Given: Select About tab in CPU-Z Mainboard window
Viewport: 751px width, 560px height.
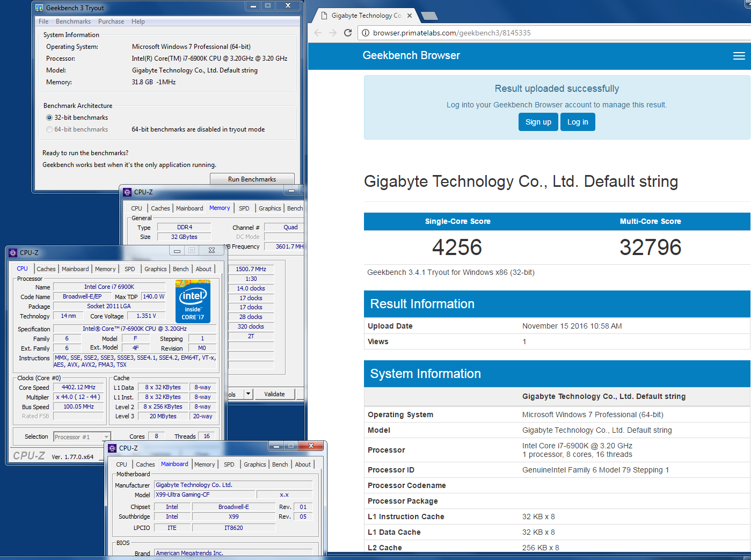Looking at the screenshot, I should tap(303, 464).
